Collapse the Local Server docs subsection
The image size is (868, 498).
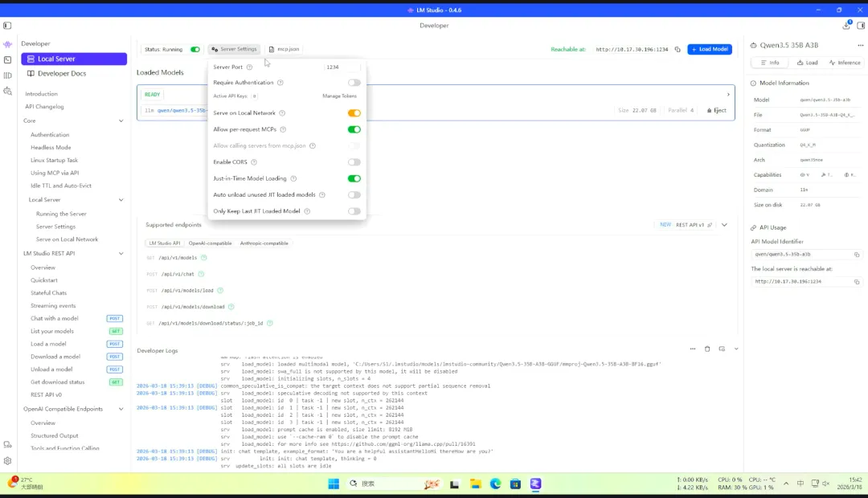pyautogui.click(x=121, y=200)
